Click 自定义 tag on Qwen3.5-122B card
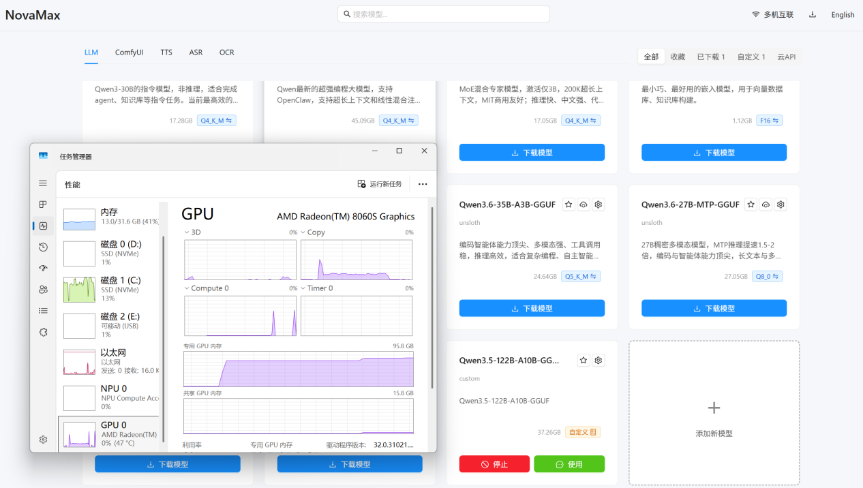This screenshot has height=488, width=863. (582, 432)
